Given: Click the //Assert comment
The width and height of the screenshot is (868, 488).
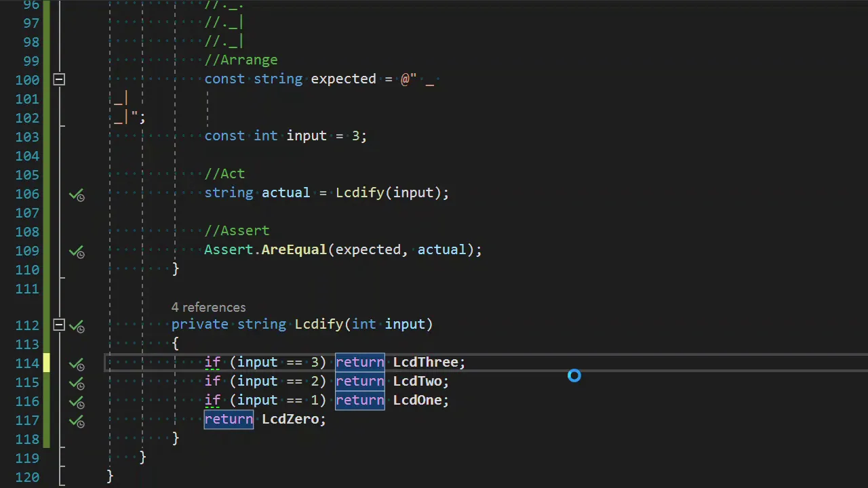Looking at the screenshot, I should coord(237,230).
